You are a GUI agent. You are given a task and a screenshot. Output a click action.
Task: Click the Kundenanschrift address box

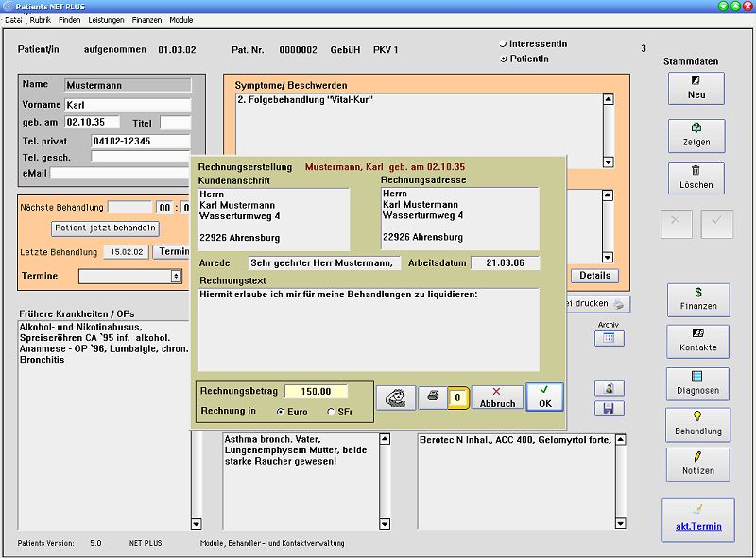(274, 219)
